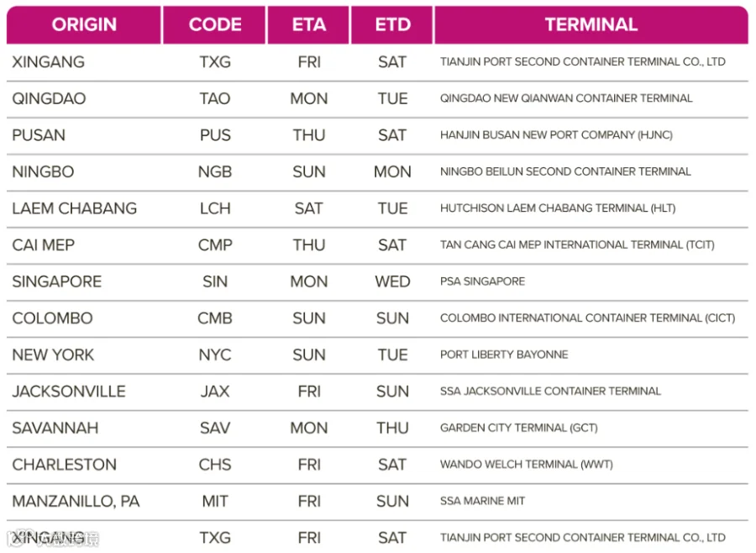
Task: Click the ORIGIN column header
Action: (x=84, y=24)
